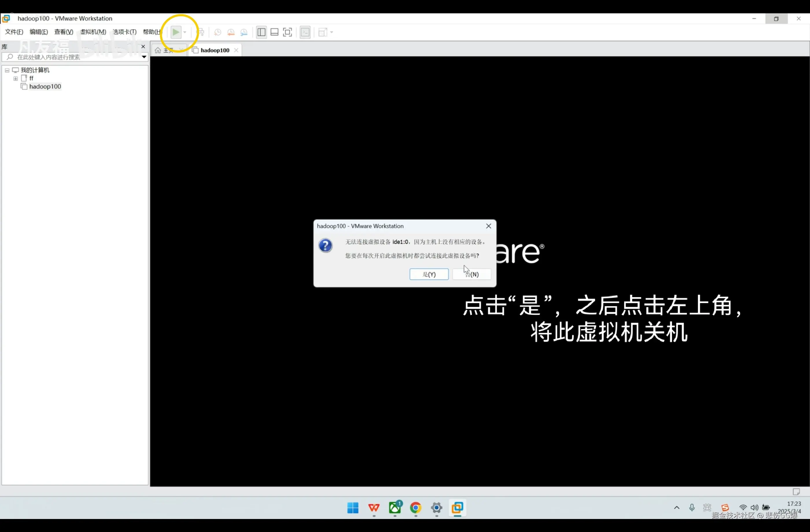810x532 pixels.
Task: Show hidden system tray icons
Action: (677, 507)
